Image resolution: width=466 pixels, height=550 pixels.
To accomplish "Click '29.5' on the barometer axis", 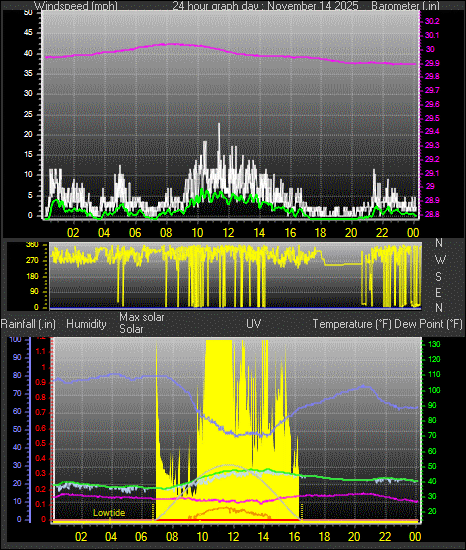I will pyautogui.click(x=432, y=118).
